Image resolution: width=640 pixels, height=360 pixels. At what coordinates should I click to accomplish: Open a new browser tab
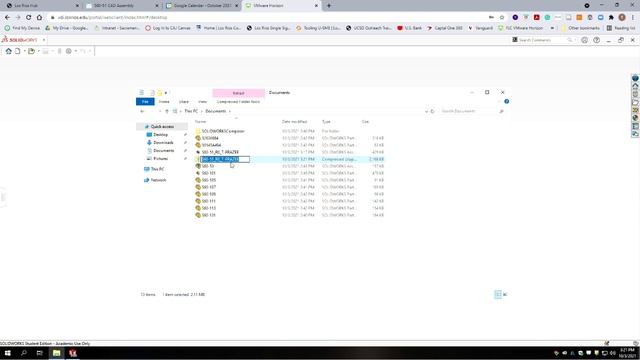329,6
